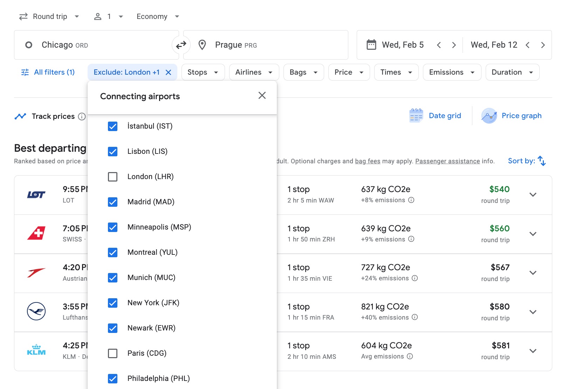Enable London (LHR) as connecting airport
Screen dimensions: 588x389
(112, 177)
